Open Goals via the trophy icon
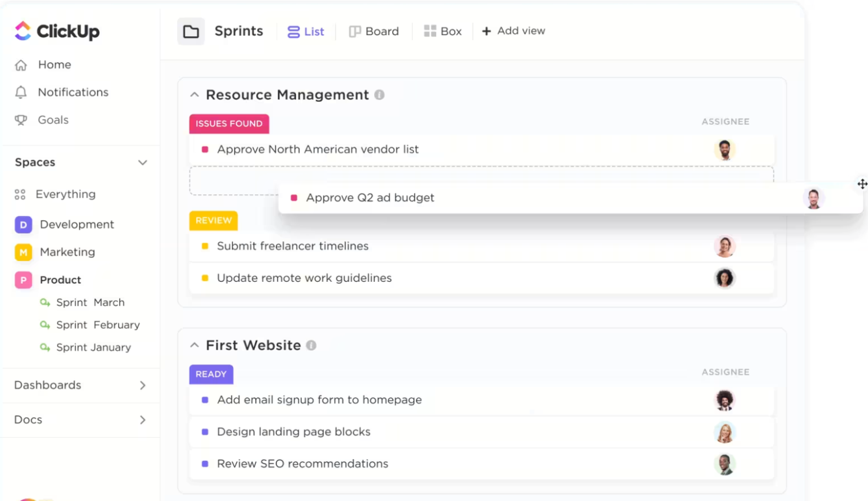Image resolution: width=868 pixels, height=501 pixels. 21,120
